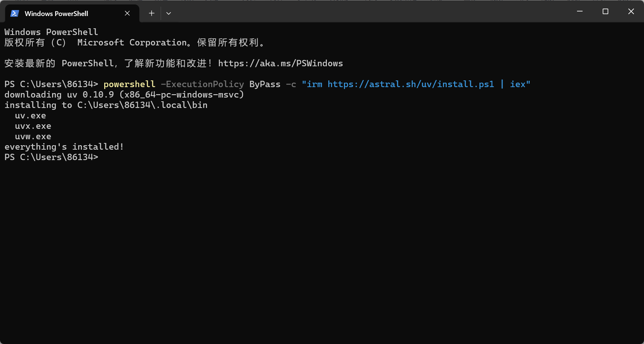
Task: Click the 'powershell' command word
Action: click(129, 84)
